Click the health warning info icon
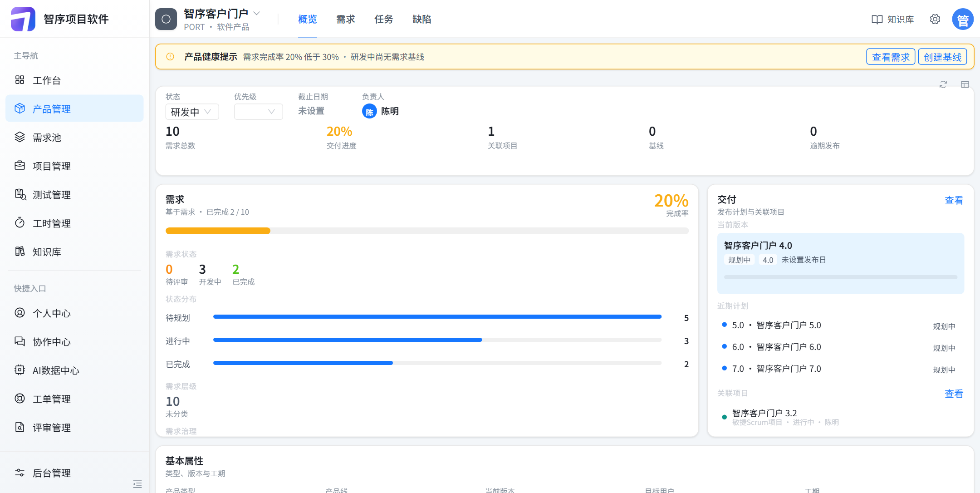 tap(170, 57)
